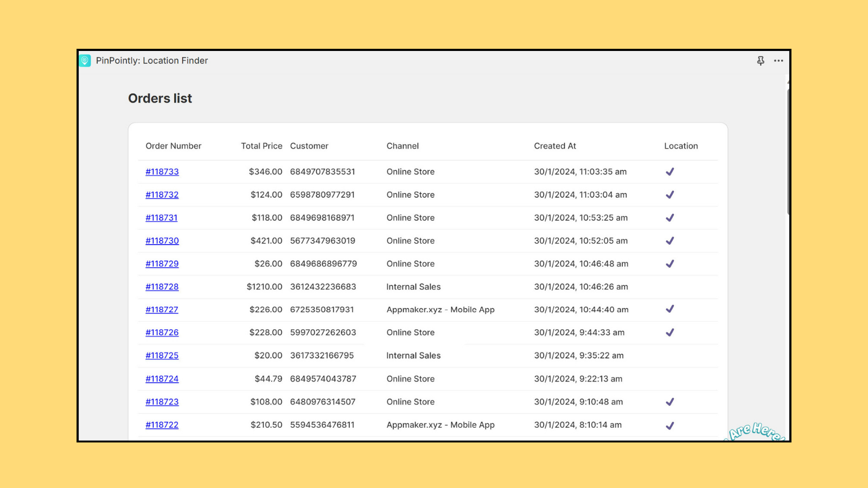Select customer ID 3612432236683
Viewport: 868px width, 488px height.
point(323,287)
